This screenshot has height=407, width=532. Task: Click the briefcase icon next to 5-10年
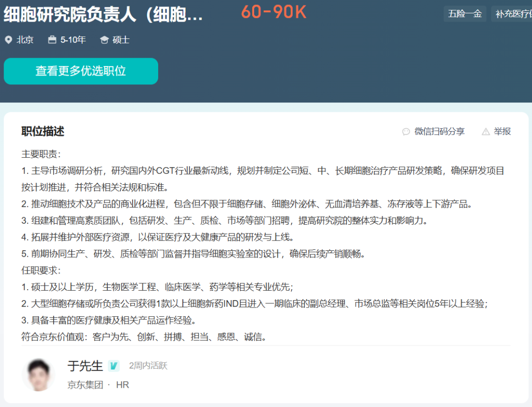tap(52, 40)
